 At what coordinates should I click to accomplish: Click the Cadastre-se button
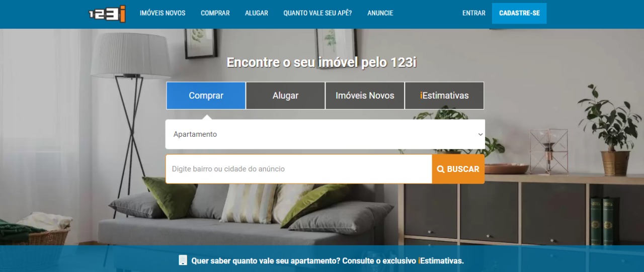519,13
